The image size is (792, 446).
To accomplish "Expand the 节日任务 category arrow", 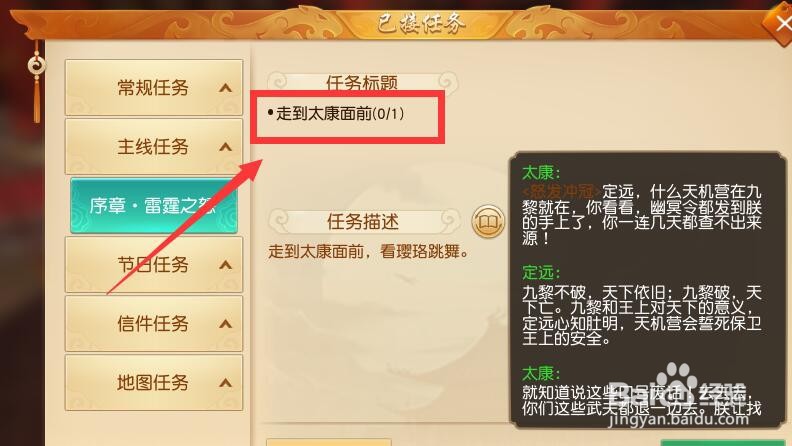I will click(225, 265).
